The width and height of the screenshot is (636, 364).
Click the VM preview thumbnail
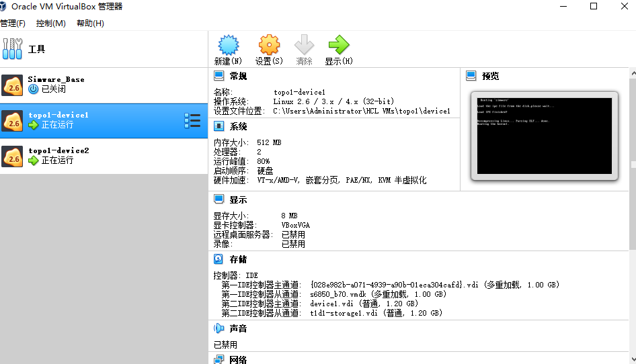545,136
